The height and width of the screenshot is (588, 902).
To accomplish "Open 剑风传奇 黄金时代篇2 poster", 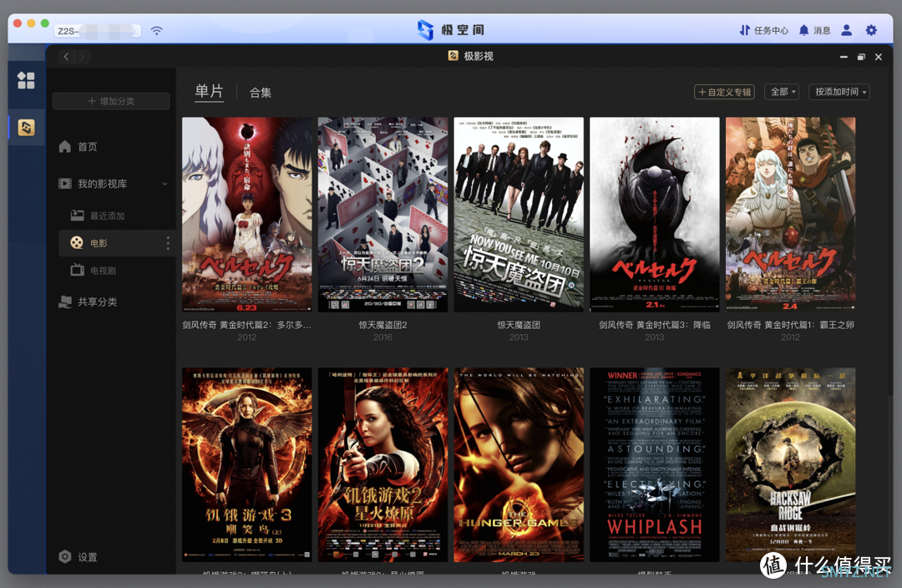I will coord(246,215).
